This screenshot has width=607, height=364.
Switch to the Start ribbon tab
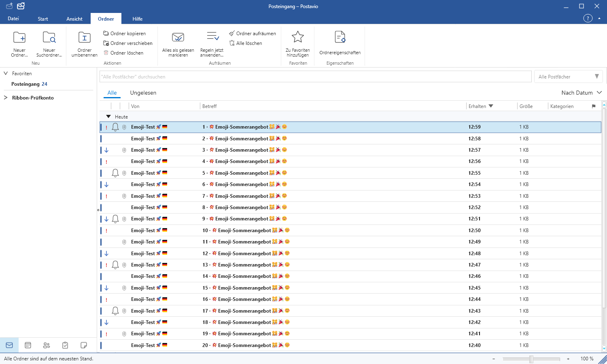(x=43, y=19)
